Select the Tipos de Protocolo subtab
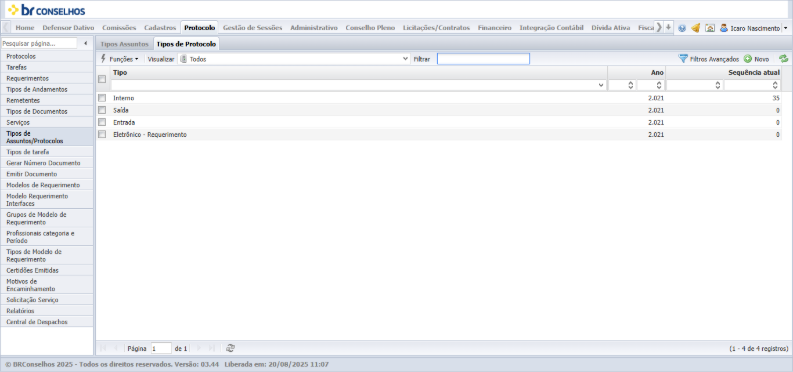This screenshot has height=372, width=793. tap(186, 44)
